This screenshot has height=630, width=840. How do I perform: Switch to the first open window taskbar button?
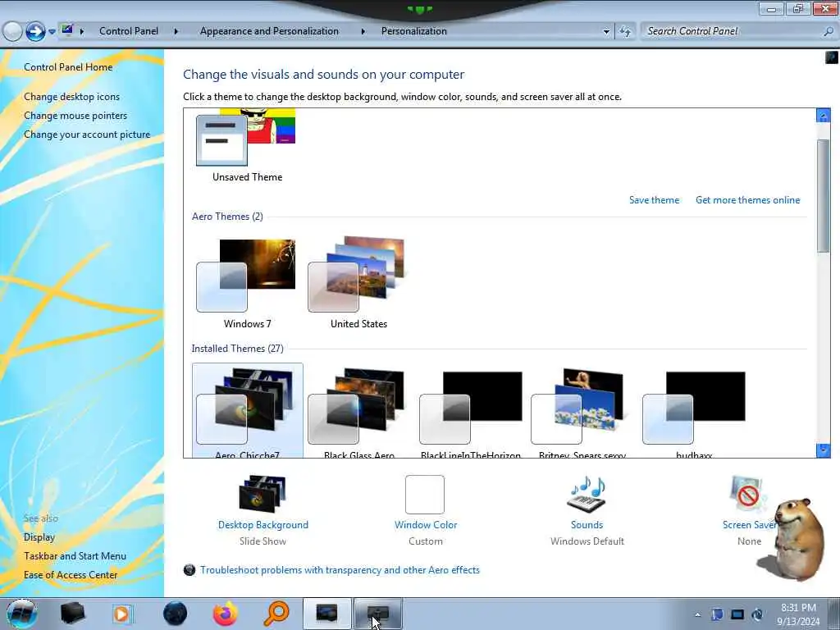click(326, 614)
